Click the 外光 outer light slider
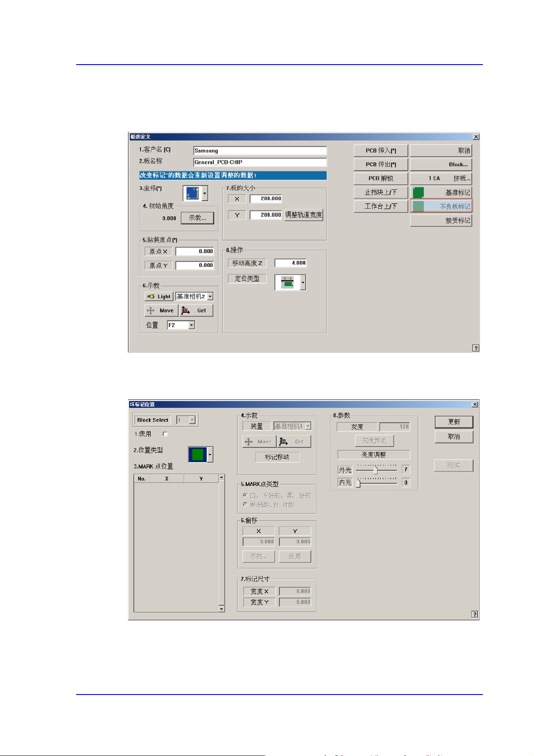 click(x=377, y=470)
